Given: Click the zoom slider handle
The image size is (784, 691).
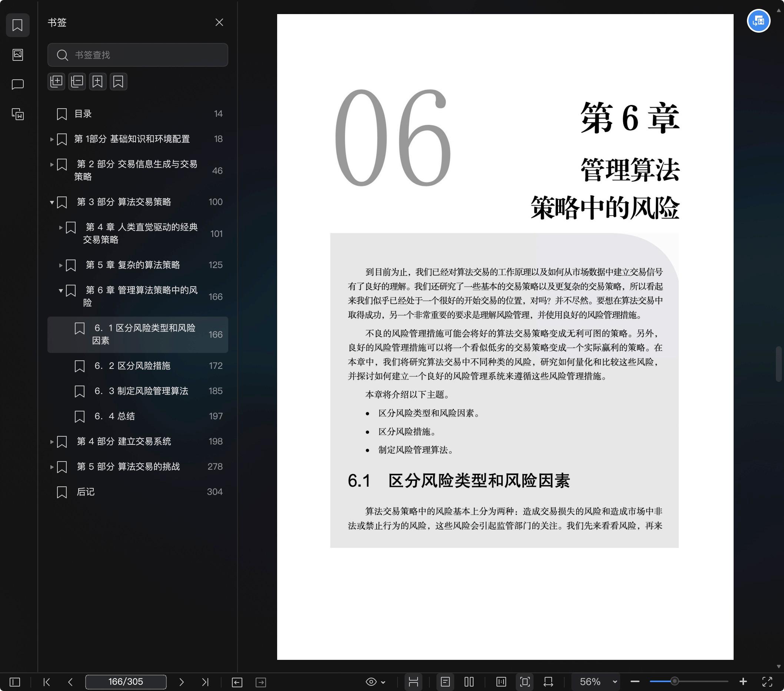Looking at the screenshot, I should tap(674, 682).
